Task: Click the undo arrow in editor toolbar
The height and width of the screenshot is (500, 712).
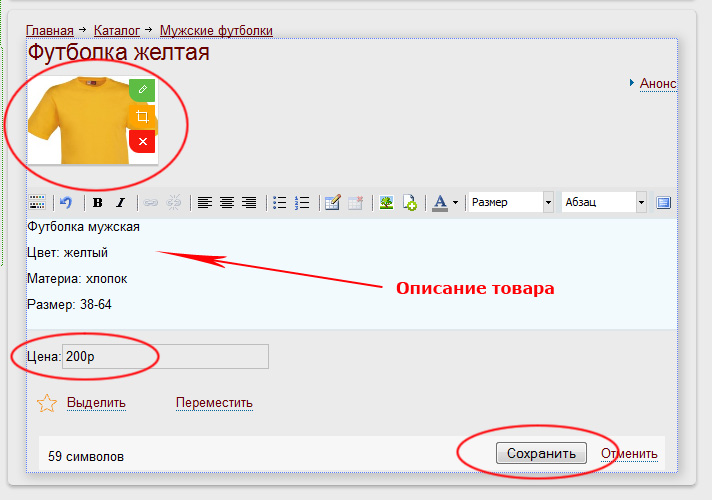Action: (x=66, y=203)
